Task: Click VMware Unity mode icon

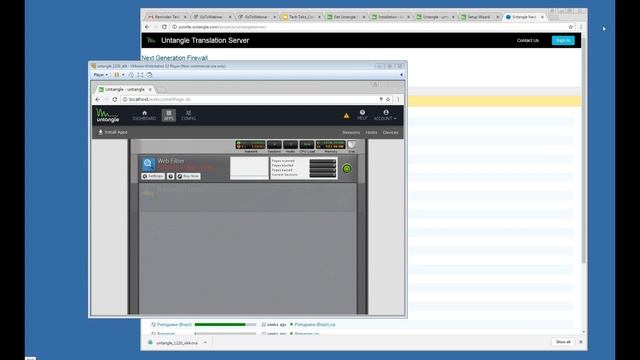Action: 149,75
